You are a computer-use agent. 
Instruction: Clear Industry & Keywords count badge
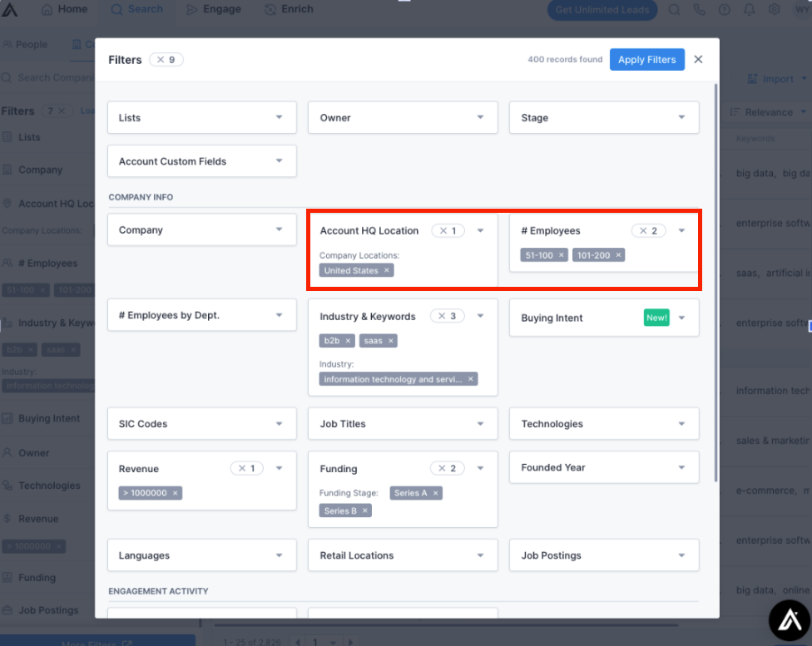[x=448, y=316]
